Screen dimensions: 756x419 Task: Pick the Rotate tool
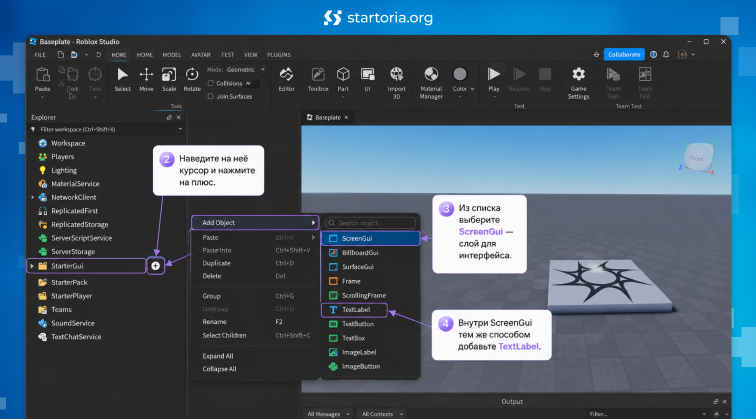(192, 79)
